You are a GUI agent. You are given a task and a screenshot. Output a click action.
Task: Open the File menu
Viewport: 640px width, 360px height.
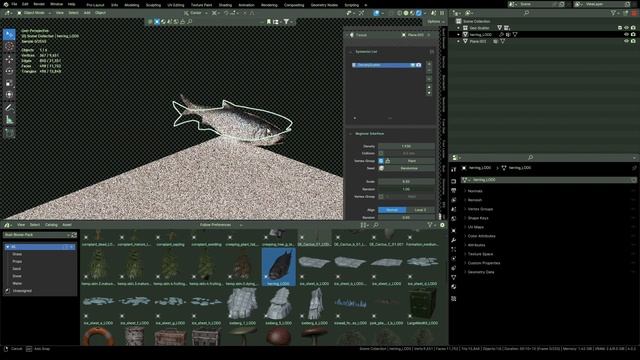(x=14, y=4)
